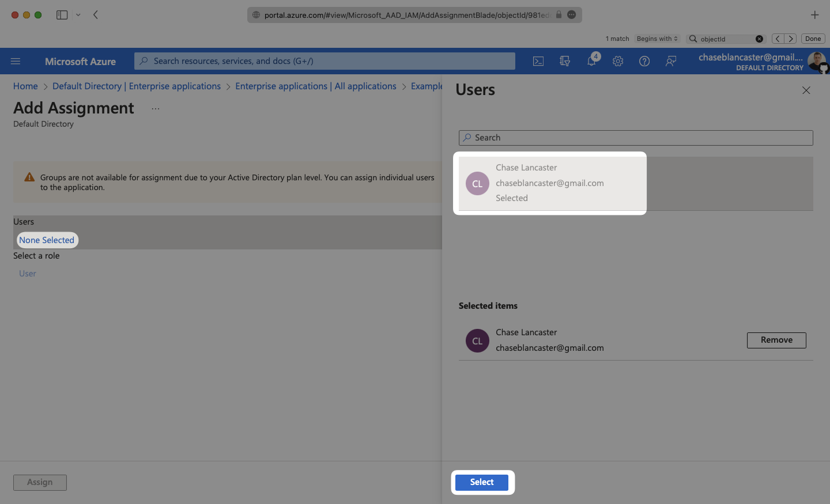Image resolution: width=830 pixels, height=504 pixels.
Task: Click the Users panel Search field
Action: (636, 138)
